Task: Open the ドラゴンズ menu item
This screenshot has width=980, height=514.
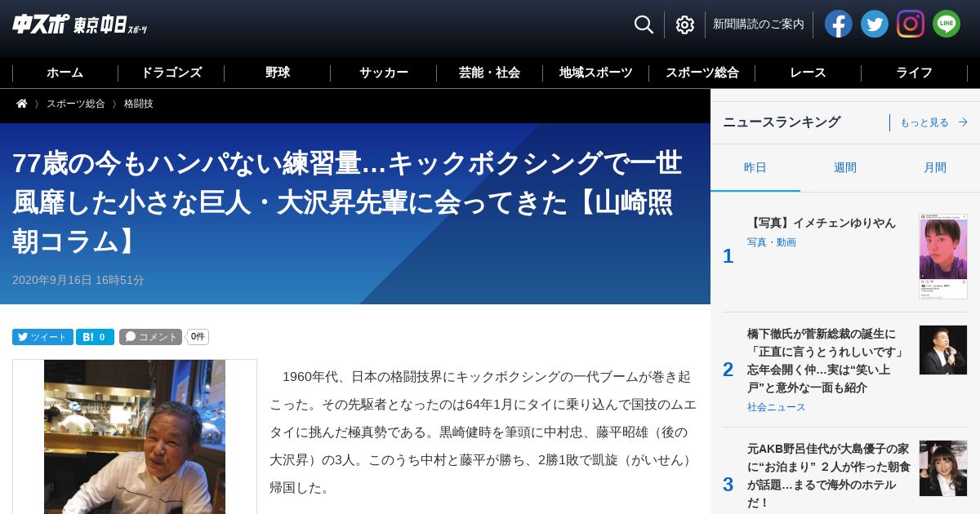Action: [x=171, y=73]
